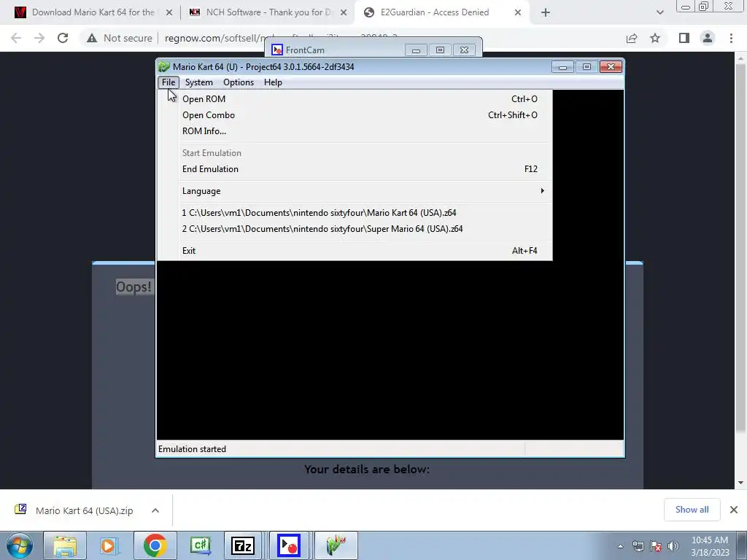Switch to Chrome from taskbar

click(155, 545)
